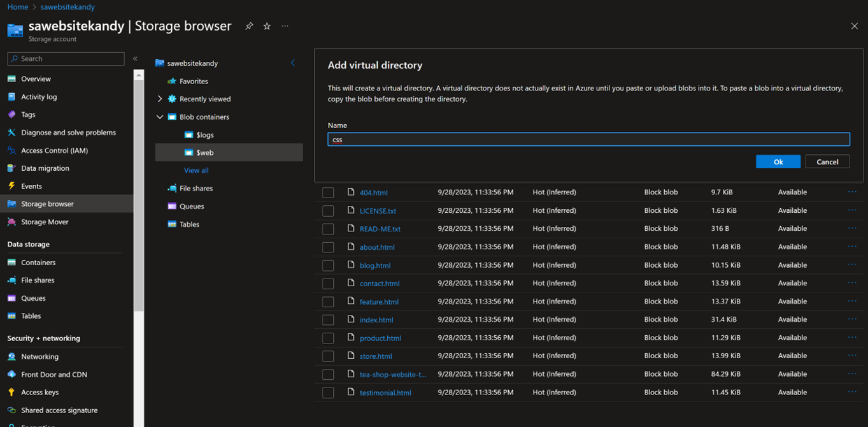Open the context menu for 404.html row

tap(852, 192)
